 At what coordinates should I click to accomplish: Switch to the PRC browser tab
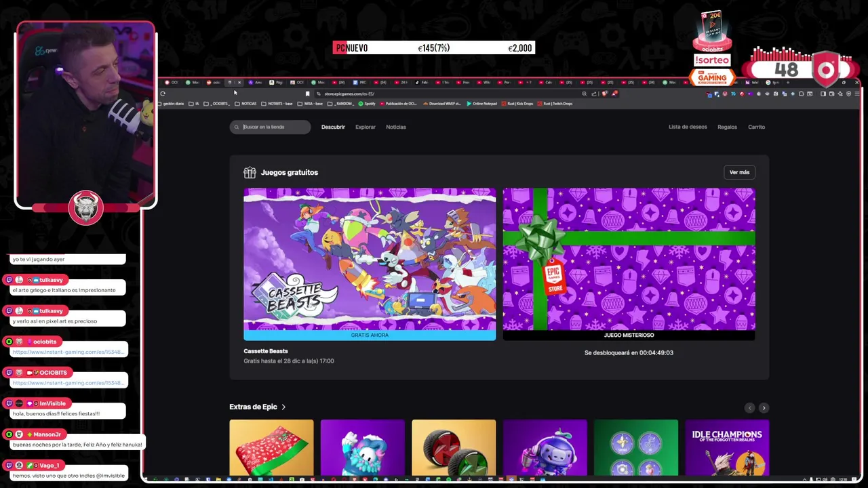361,82
